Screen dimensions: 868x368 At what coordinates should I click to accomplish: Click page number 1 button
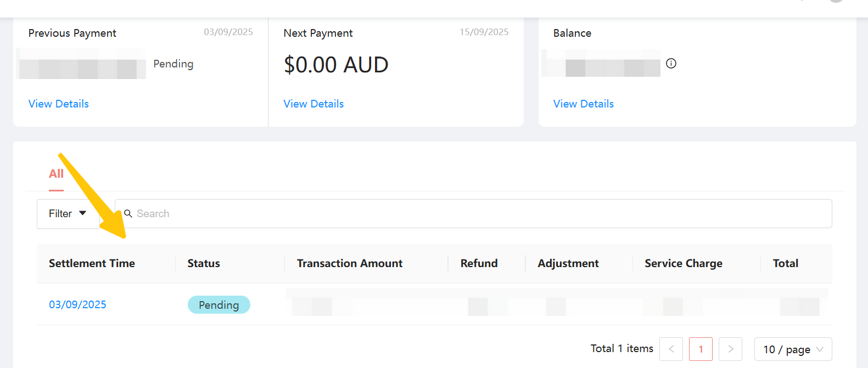(x=701, y=349)
